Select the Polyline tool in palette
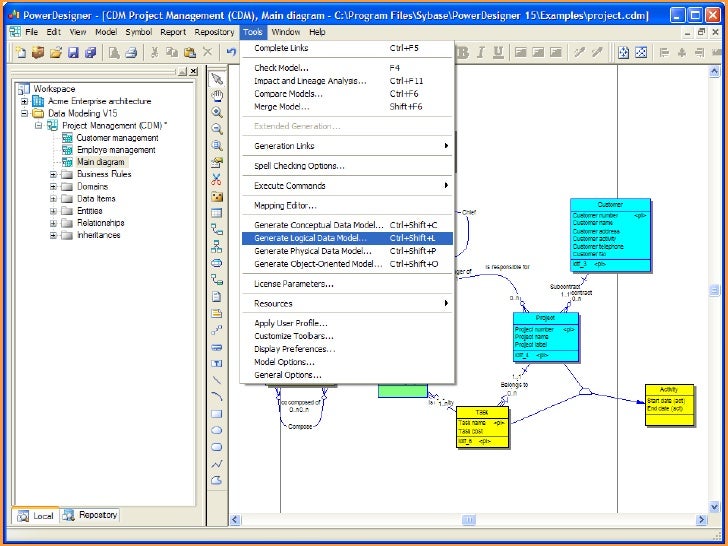 click(217, 464)
